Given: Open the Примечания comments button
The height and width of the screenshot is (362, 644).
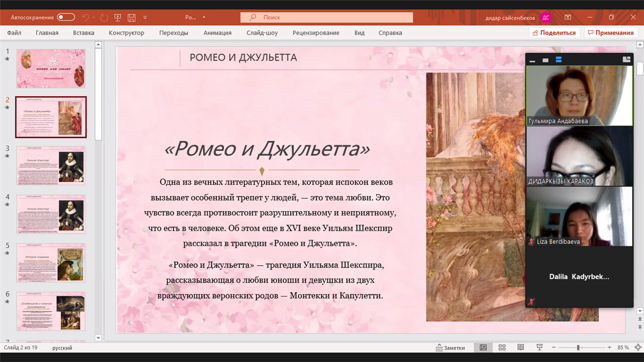Looking at the screenshot, I should coord(610,33).
